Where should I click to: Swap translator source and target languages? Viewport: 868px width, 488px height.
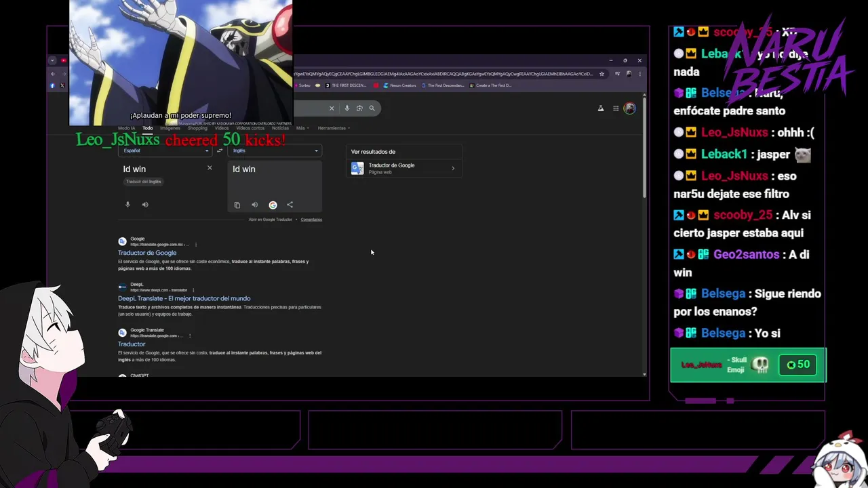tap(219, 150)
